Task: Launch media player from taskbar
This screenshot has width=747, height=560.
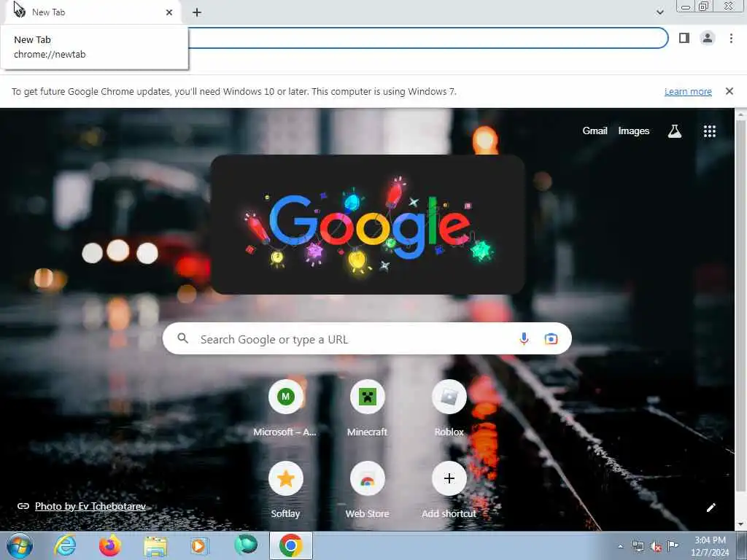Action: click(200, 546)
